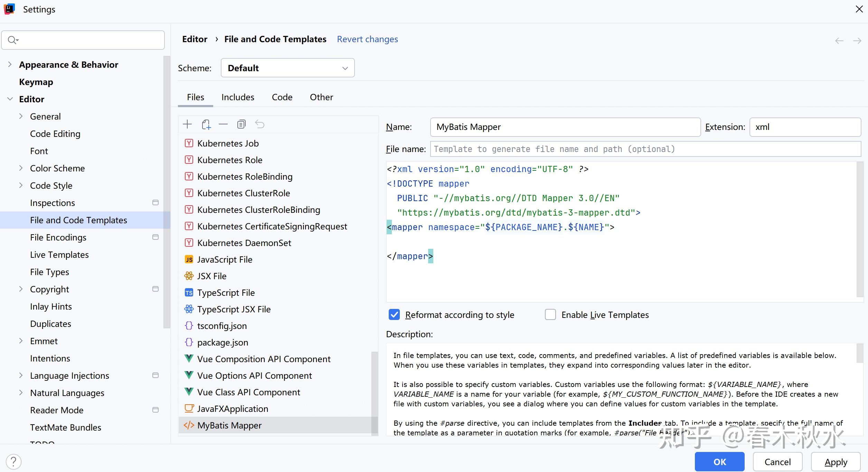Click the OK button

720,462
